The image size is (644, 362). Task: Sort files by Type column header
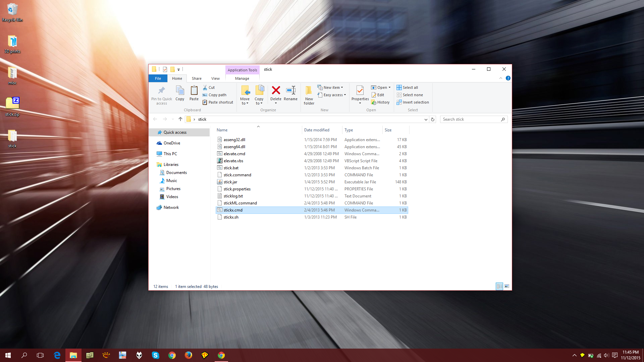pyautogui.click(x=362, y=130)
